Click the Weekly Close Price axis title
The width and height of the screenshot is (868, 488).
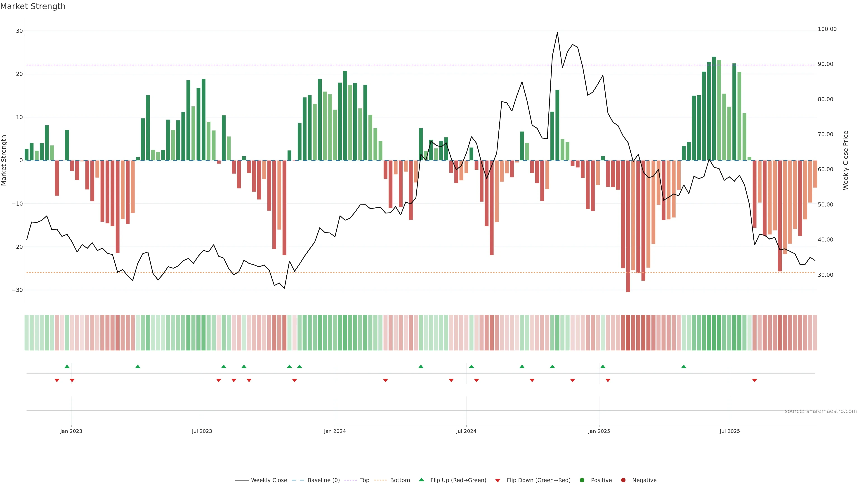[x=845, y=160]
